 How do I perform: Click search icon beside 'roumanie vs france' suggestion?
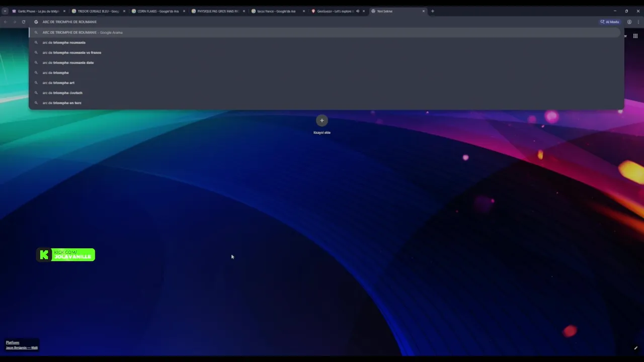click(36, 52)
